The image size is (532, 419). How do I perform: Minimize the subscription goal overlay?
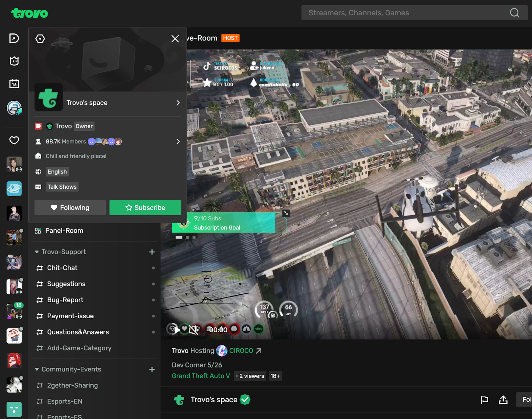point(286,213)
